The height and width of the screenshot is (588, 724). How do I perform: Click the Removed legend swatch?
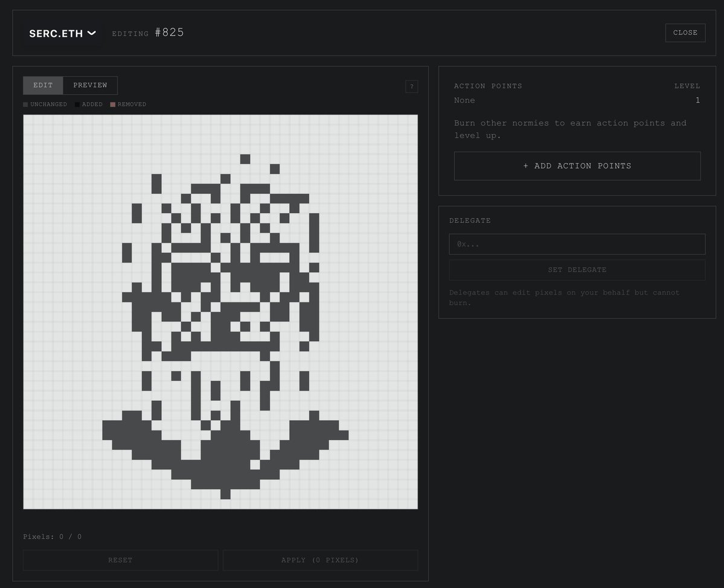(x=113, y=104)
